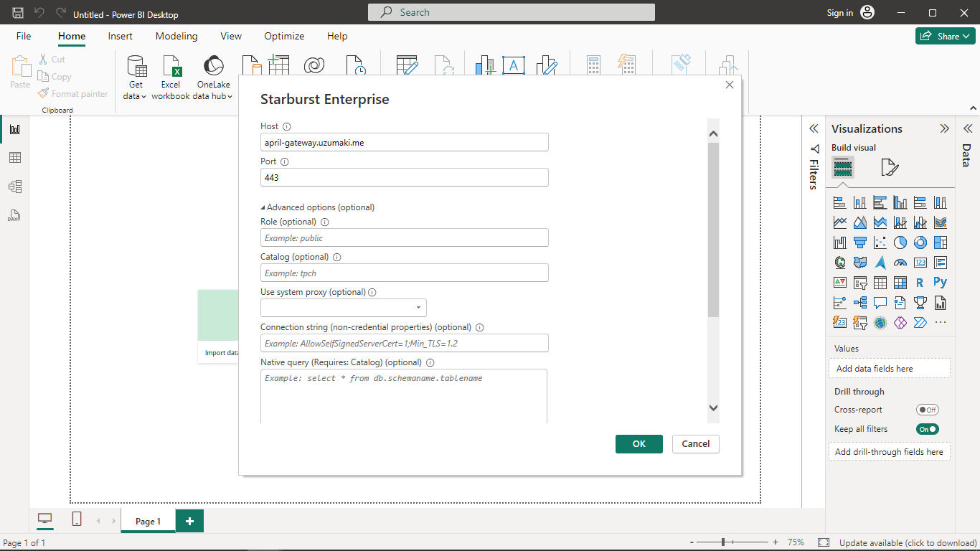The width and height of the screenshot is (980, 551).
Task: Click the zoom slider in status bar
Action: 723,542
